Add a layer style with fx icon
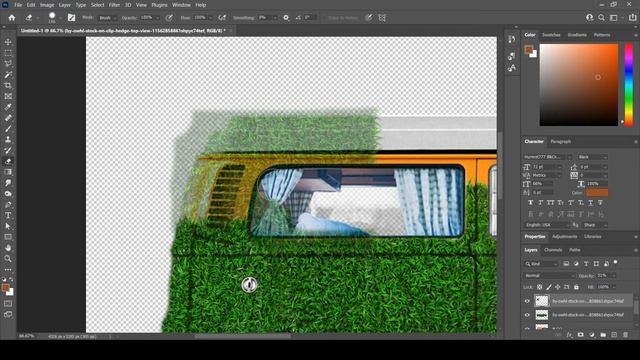The image size is (640, 360). (569, 335)
